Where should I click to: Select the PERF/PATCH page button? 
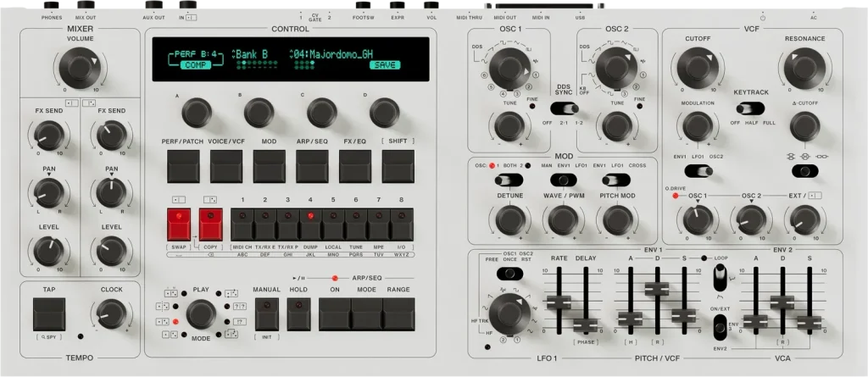pyautogui.click(x=183, y=166)
